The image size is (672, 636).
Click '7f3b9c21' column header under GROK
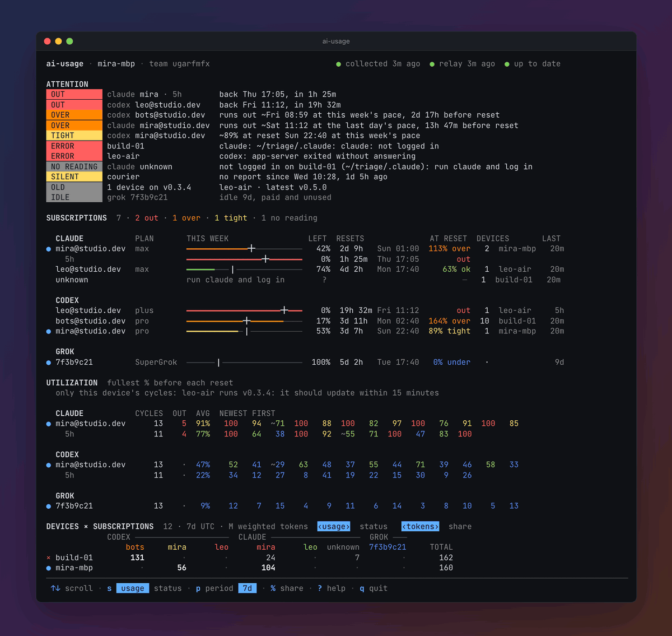(388, 547)
